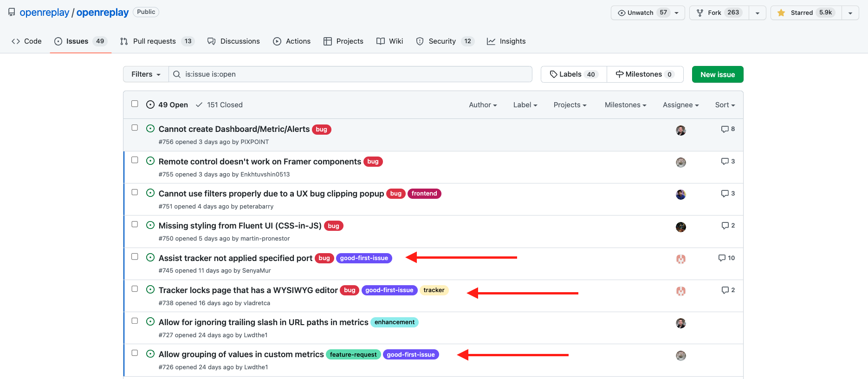Viewport: 868px width, 379px height.
Task: Click assignee avatar on UX bug clipping issue
Action: click(681, 195)
